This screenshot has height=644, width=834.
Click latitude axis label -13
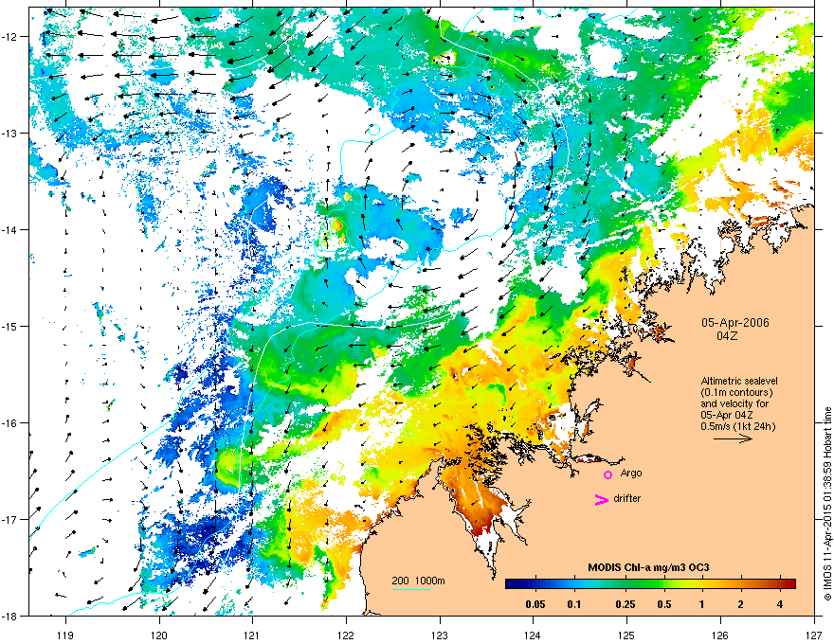[10, 133]
